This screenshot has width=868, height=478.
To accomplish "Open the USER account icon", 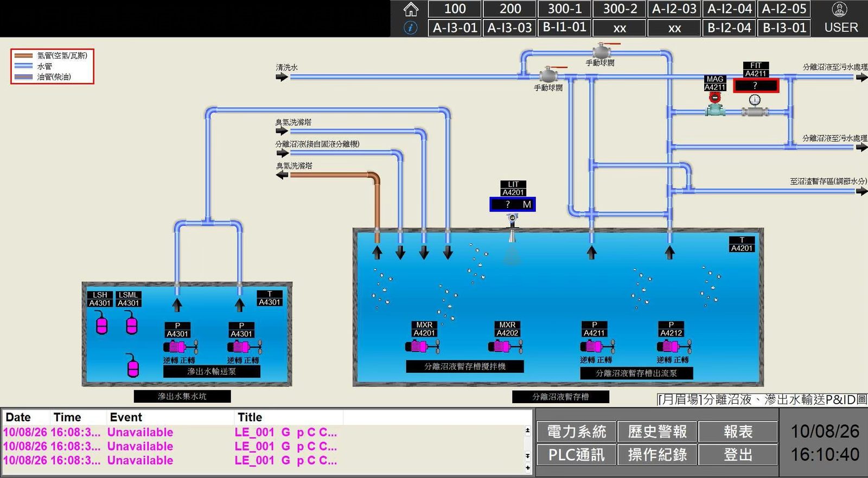I will pyautogui.click(x=840, y=9).
